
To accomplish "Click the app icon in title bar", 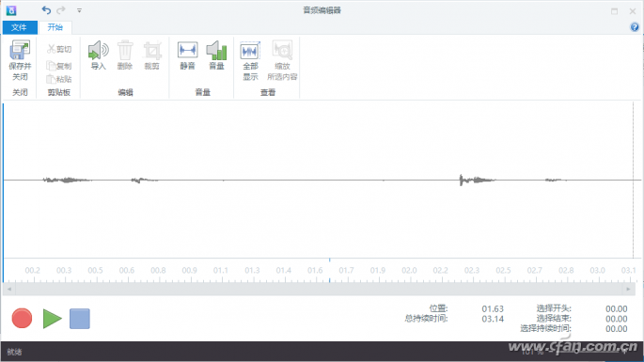I will [x=11, y=10].
